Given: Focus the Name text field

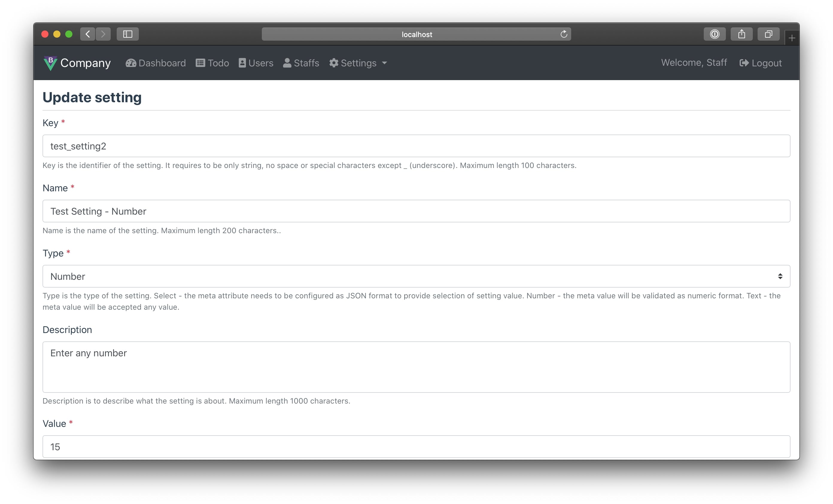Looking at the screenshot, I should click(x=416, y=211).
